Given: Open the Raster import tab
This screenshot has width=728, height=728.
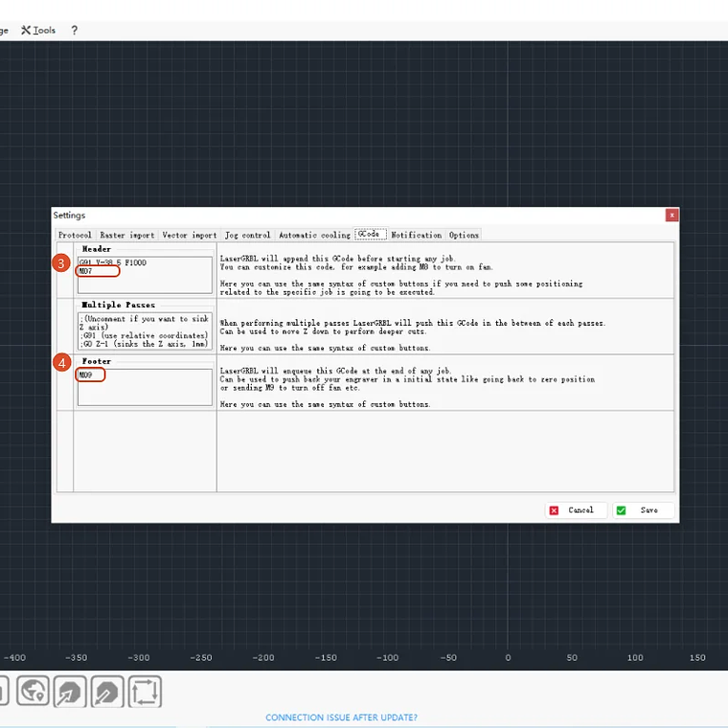Looking at the screenshot, I should coord(126,235).
